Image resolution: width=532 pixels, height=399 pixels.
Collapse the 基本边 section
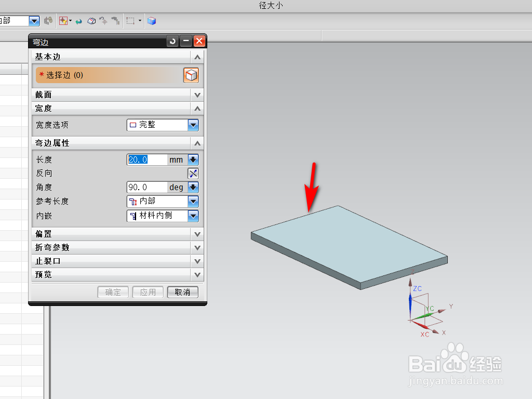pos(197,57)
